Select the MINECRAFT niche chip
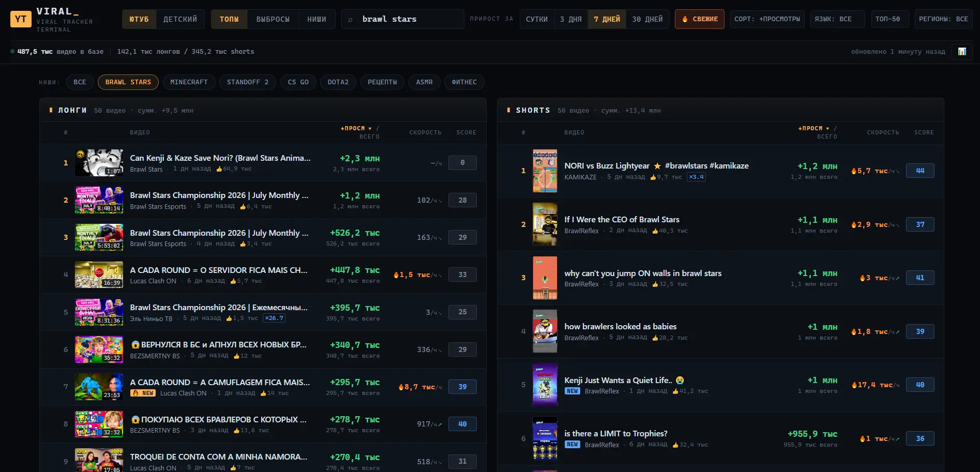This screenshot has height=472, width=980. click(189, 82)
